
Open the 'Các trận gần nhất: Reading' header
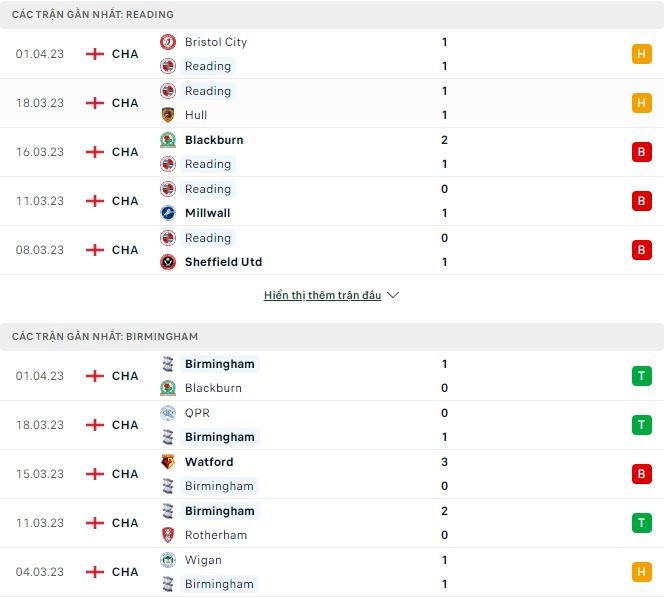93,15
